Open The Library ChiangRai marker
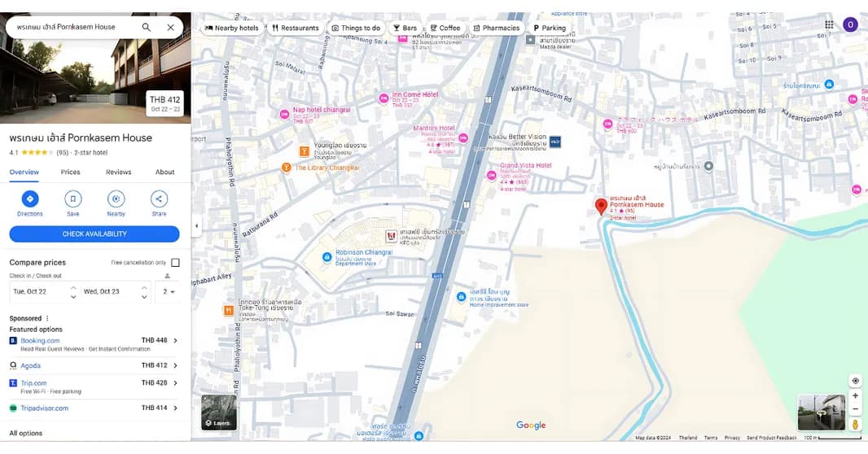868x454 pixels. [286, 167]
